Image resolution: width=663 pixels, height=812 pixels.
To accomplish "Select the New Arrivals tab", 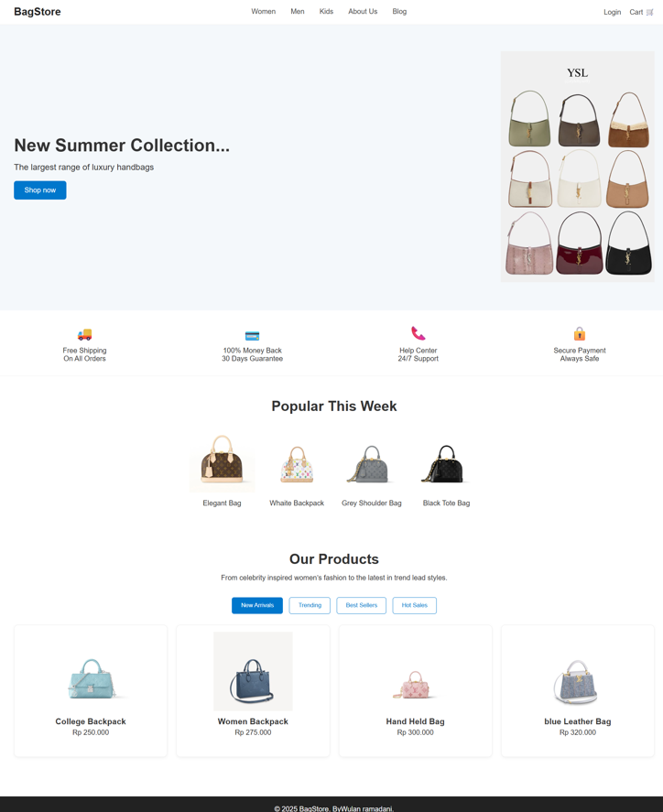I will 257,605.
